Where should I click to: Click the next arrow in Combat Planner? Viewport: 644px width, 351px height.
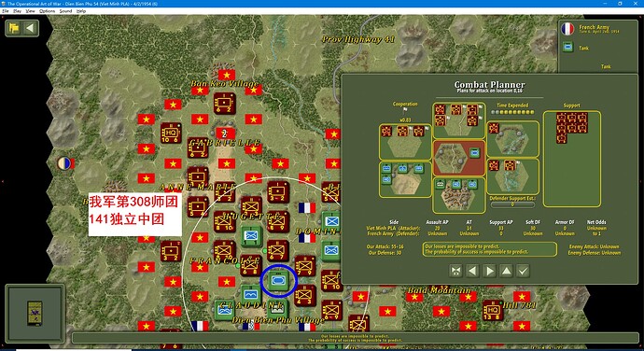pos(490,271)
